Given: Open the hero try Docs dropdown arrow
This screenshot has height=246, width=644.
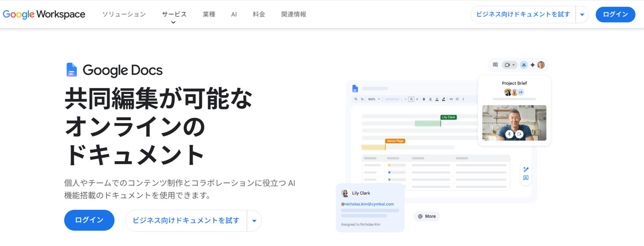Looking at the screenshot, I should [x=254, y=220].
